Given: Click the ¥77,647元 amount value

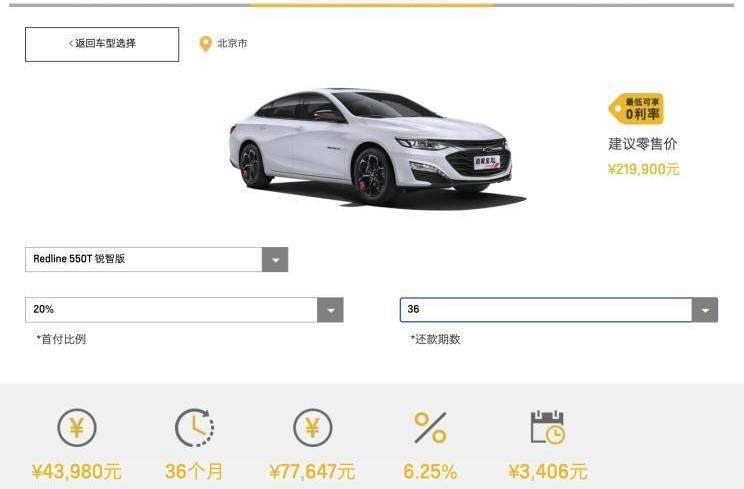Looking at the screenshot, I should [312, 471].
